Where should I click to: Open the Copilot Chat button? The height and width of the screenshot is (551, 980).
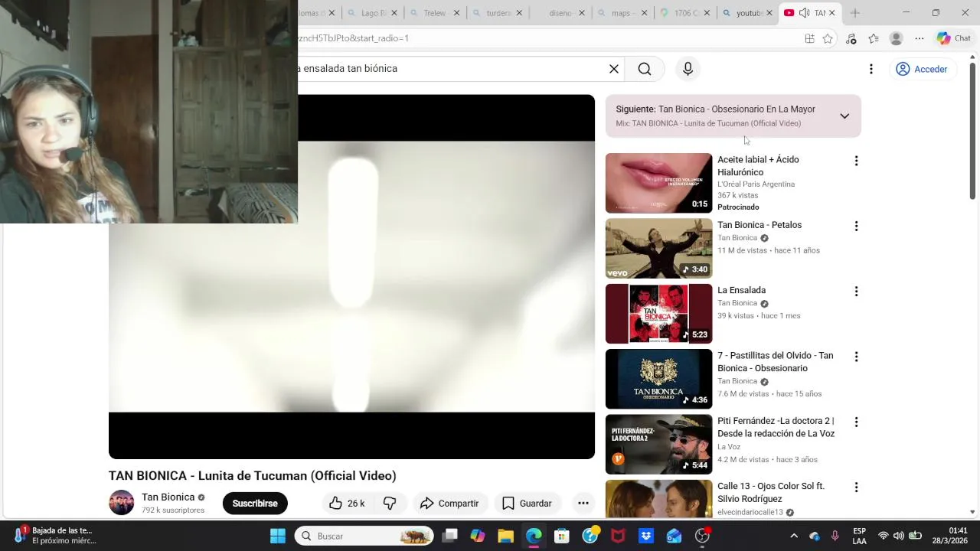pyautogui.click(x=954, y=38)
